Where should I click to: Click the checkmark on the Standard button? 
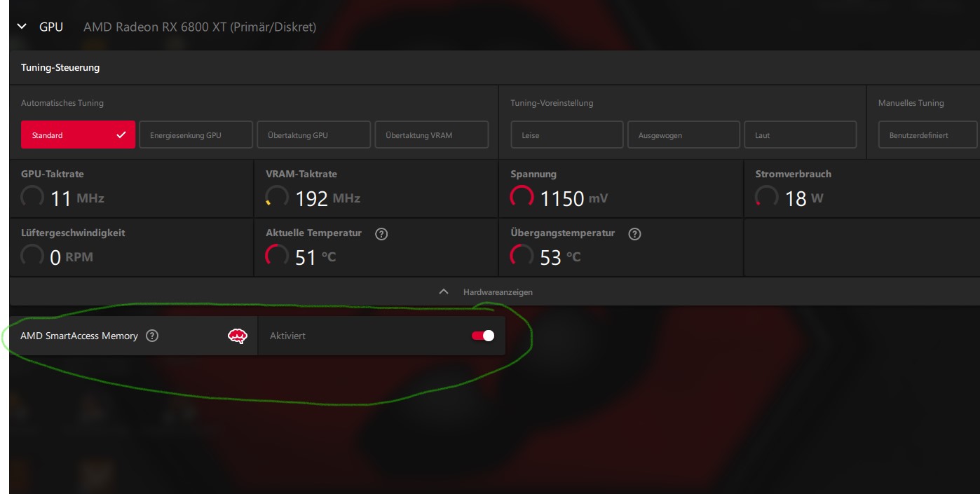(x=121, y=135)
